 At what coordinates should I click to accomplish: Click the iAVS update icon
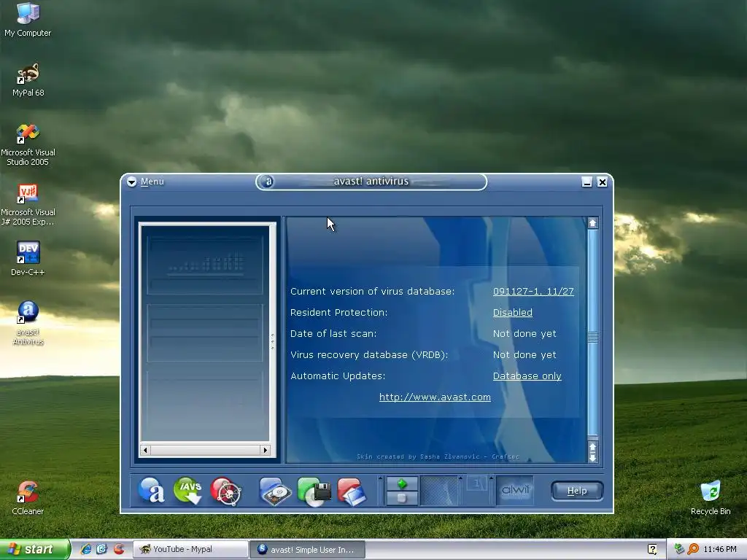187,491
